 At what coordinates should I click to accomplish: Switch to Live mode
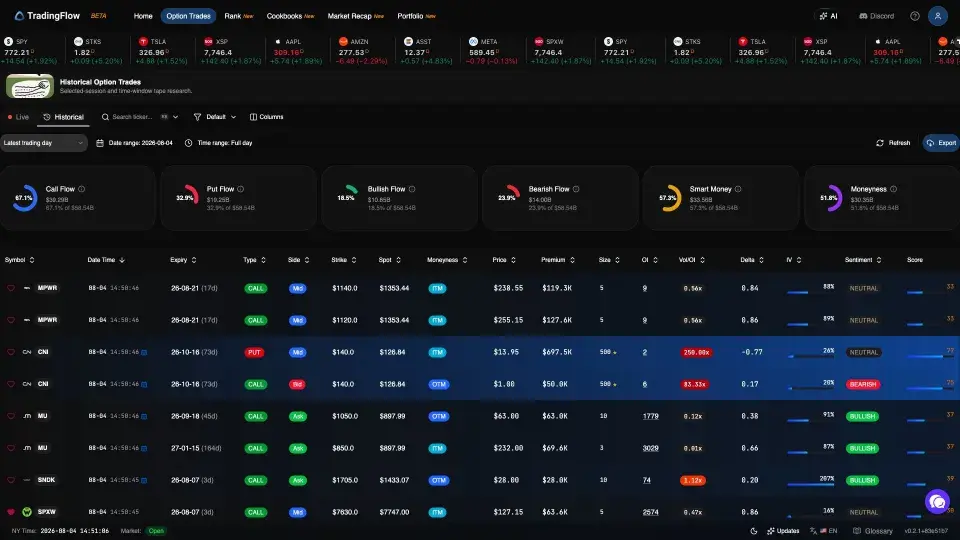coord(18,117)
